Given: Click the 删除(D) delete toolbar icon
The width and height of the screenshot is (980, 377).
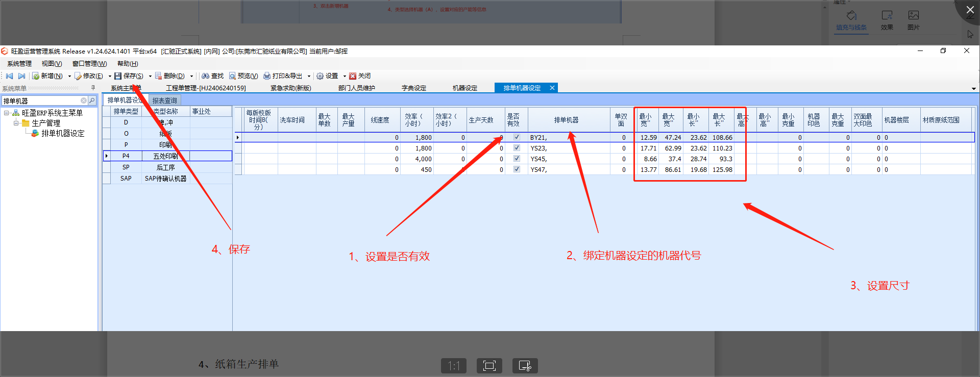Looking at the screenshot, I should click(158, 76).
